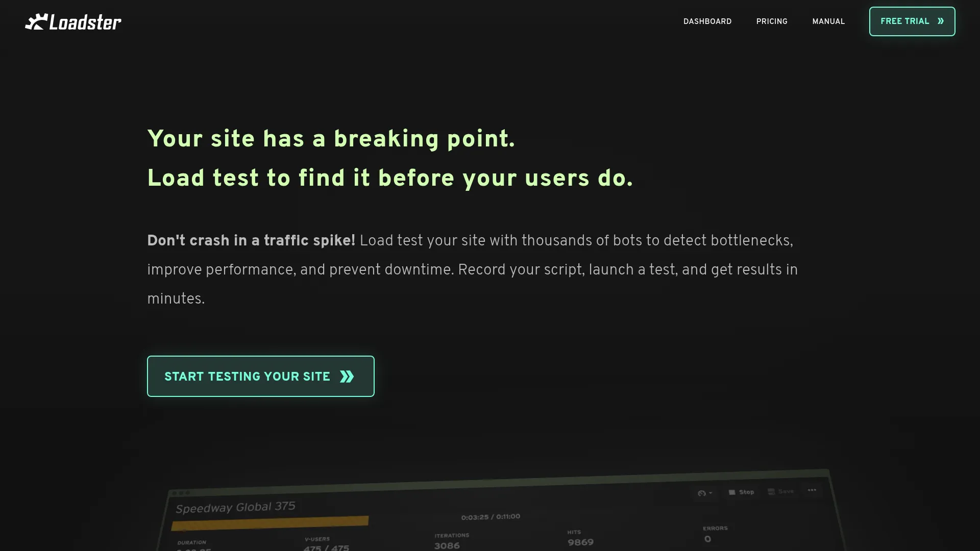
Task: Click the Save button in preview
Action: pyautogui.click(x=781, y=491)
